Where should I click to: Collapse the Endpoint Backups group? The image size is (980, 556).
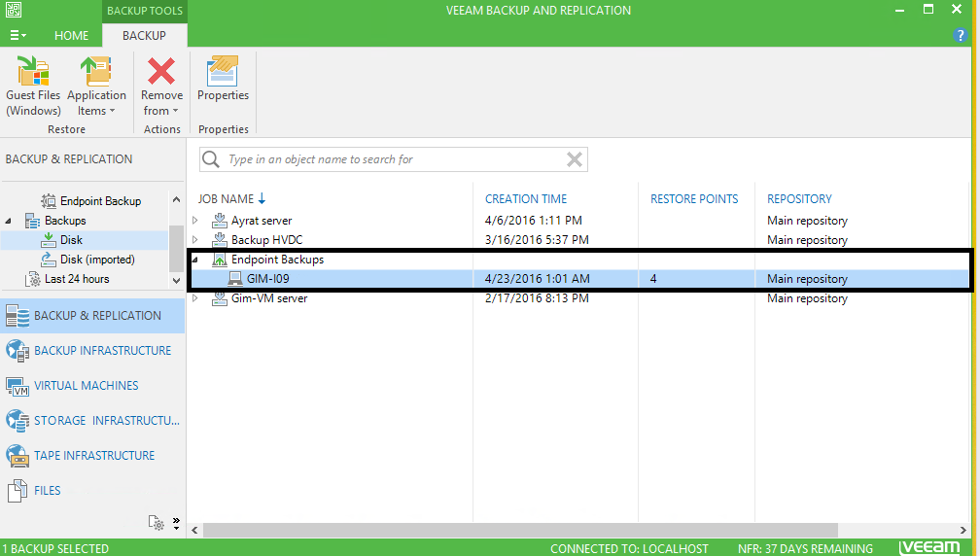(x=195, y=260)
